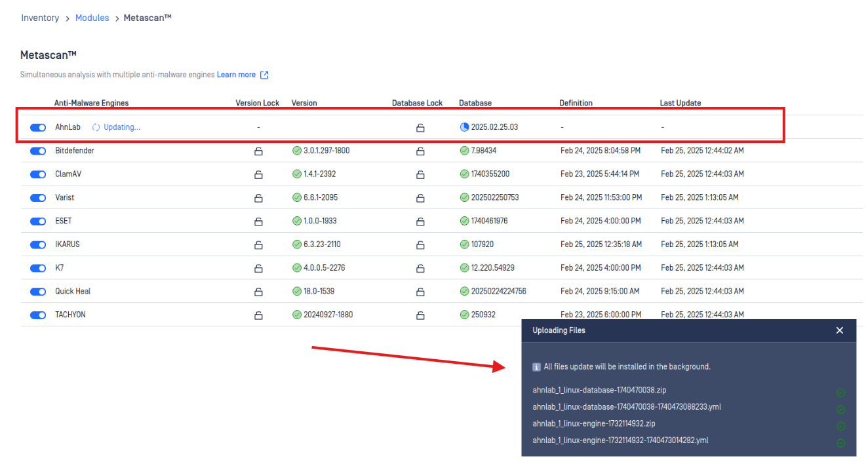Click AhnLab database progress pie icon
Viewport: 868px width, 466px height.
tap(465, 127)
